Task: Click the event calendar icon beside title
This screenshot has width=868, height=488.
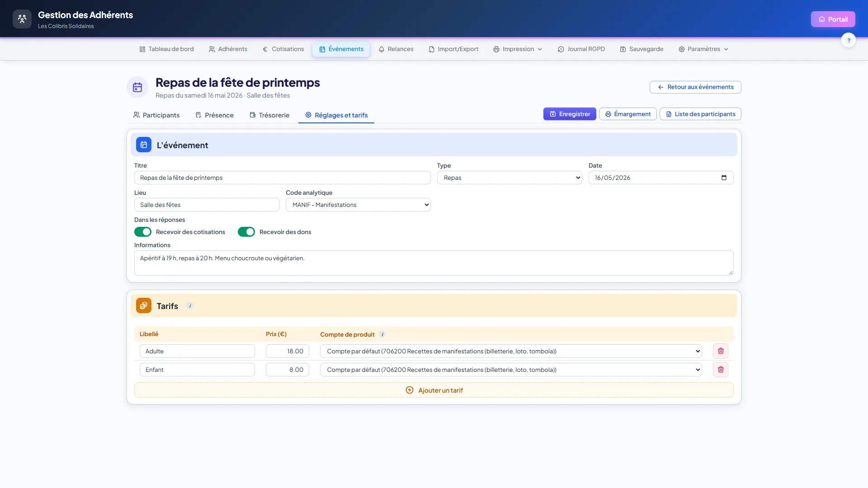Action: (x=137, y=87)
